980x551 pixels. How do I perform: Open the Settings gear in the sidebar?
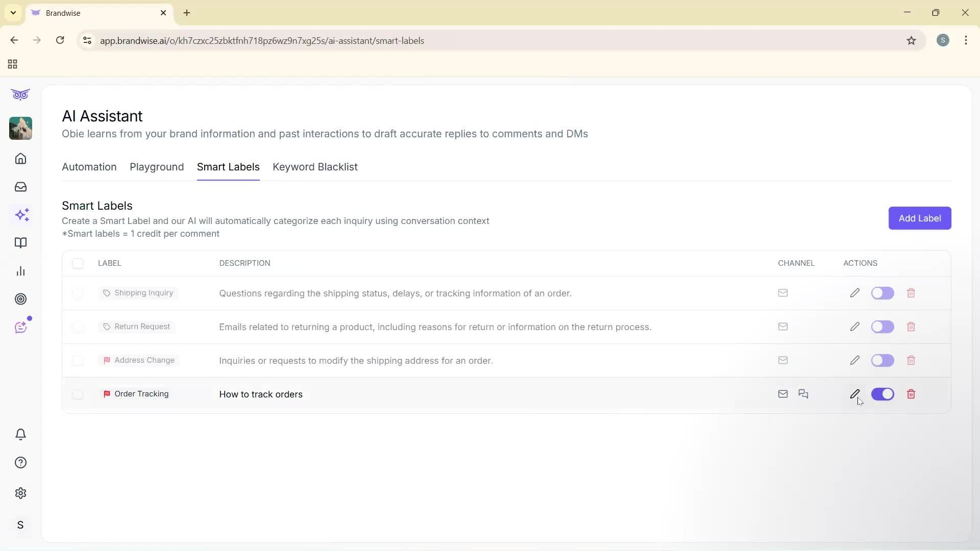(x=20, y=493)
